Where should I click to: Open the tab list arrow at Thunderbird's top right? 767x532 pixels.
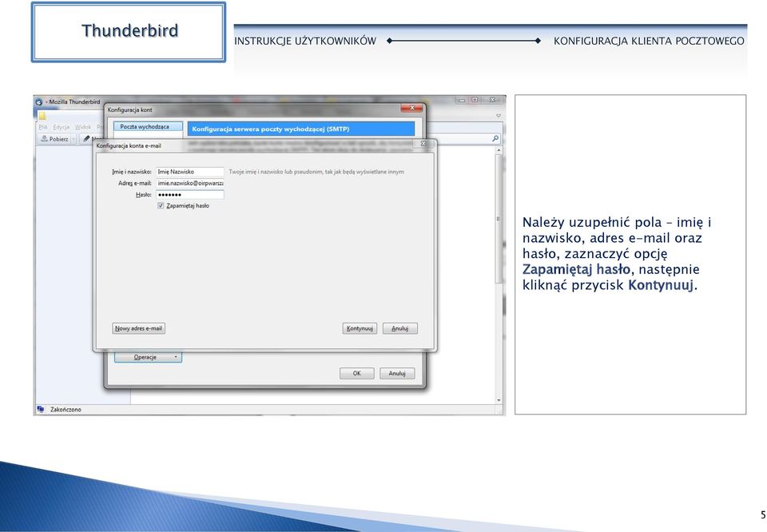499,116
